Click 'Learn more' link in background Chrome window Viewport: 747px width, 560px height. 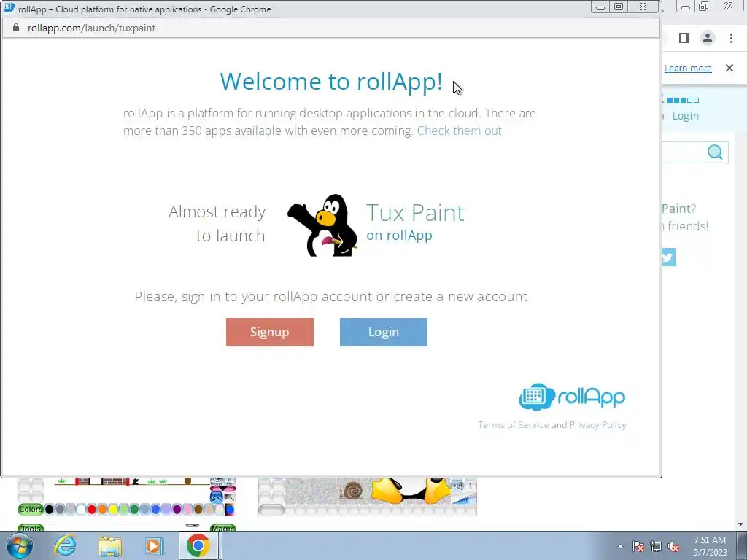coord(688,68)
